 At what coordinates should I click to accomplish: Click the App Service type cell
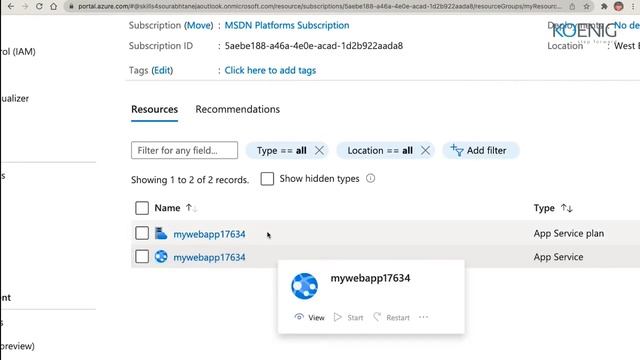(x=558, y=257)
